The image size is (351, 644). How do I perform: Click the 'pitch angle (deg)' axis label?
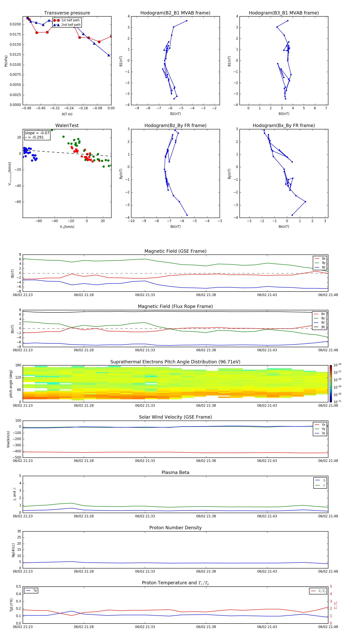[x=11, y=384]
